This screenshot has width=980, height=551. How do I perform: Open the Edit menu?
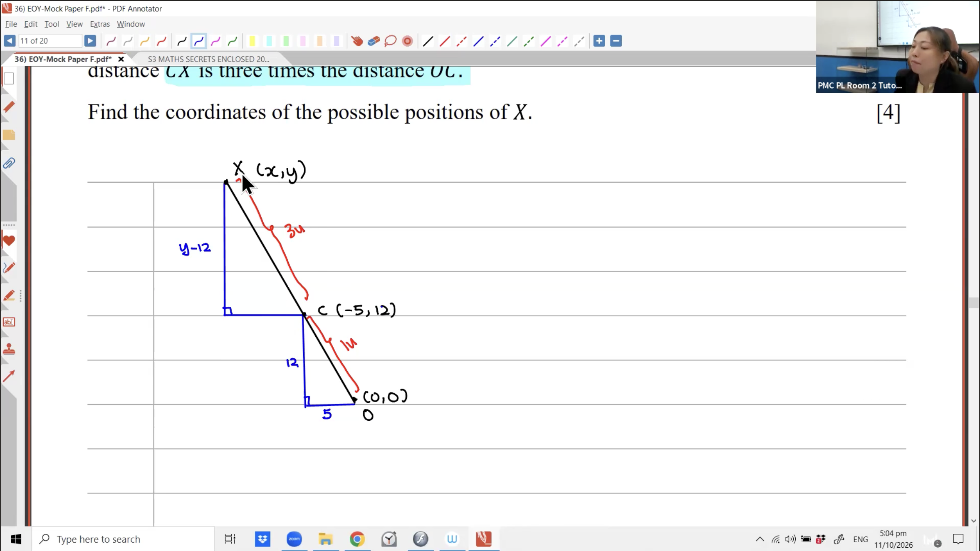tap(31, 24)
